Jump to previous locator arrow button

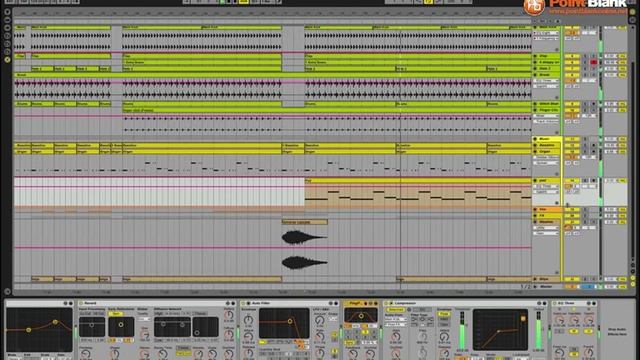click(536, 21)
